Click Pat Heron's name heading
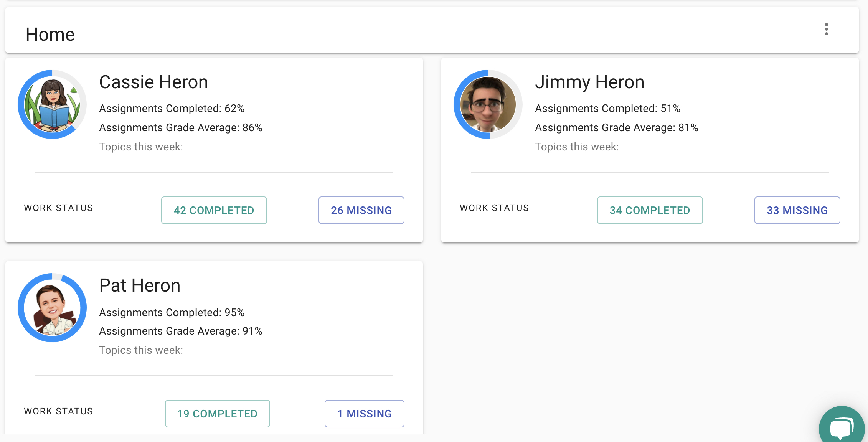868x442 pixels. 140,285
